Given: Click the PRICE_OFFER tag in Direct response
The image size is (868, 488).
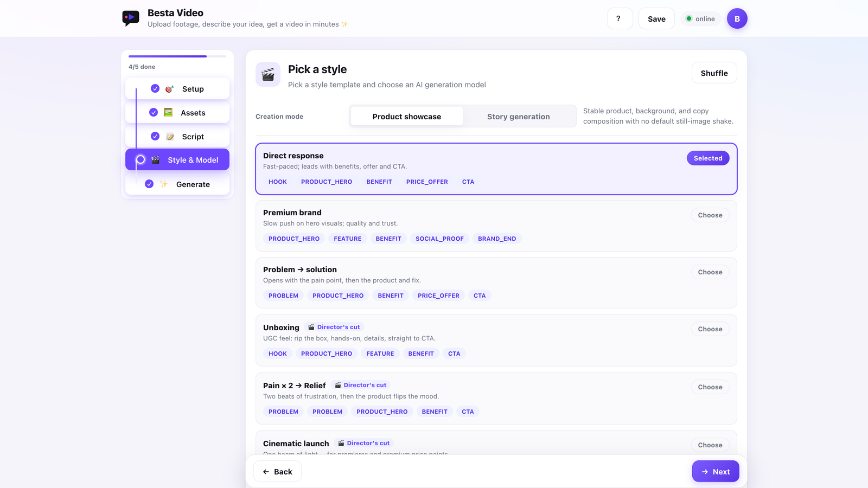Looking at the screenshot, I should 427,182.
